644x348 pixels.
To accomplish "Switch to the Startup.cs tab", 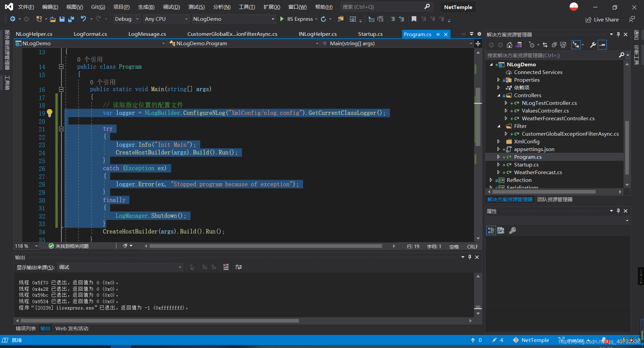I will coord(370,34).
